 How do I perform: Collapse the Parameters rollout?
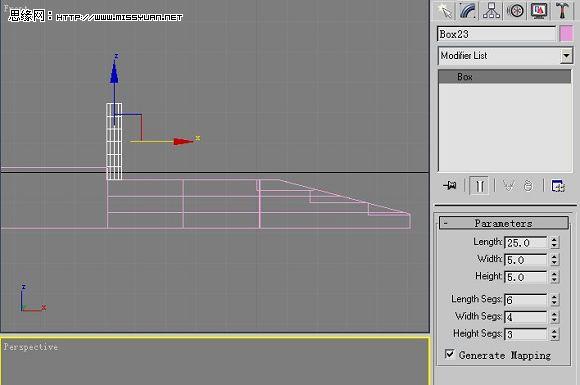(503, 223)
